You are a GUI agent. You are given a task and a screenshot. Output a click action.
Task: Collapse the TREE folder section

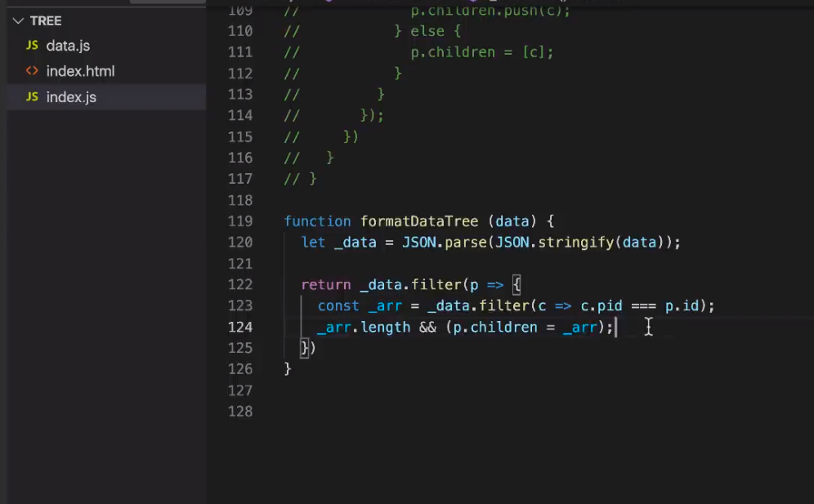18,20
